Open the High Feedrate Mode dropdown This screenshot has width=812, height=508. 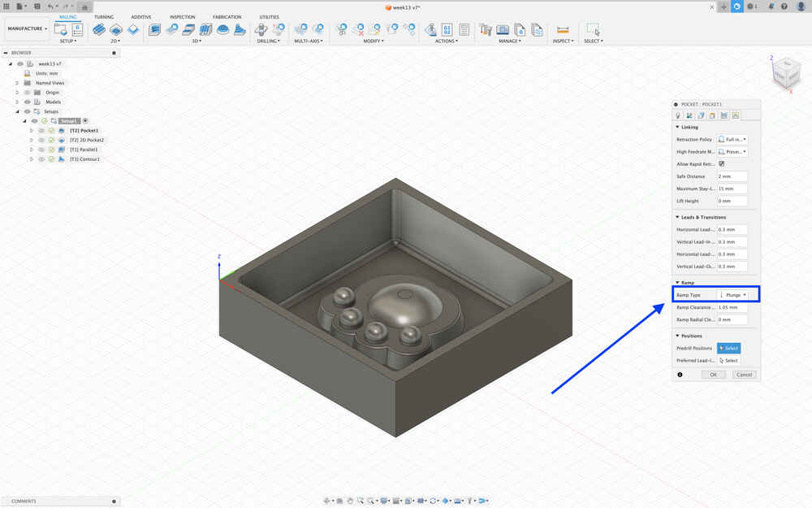[732, 152]
